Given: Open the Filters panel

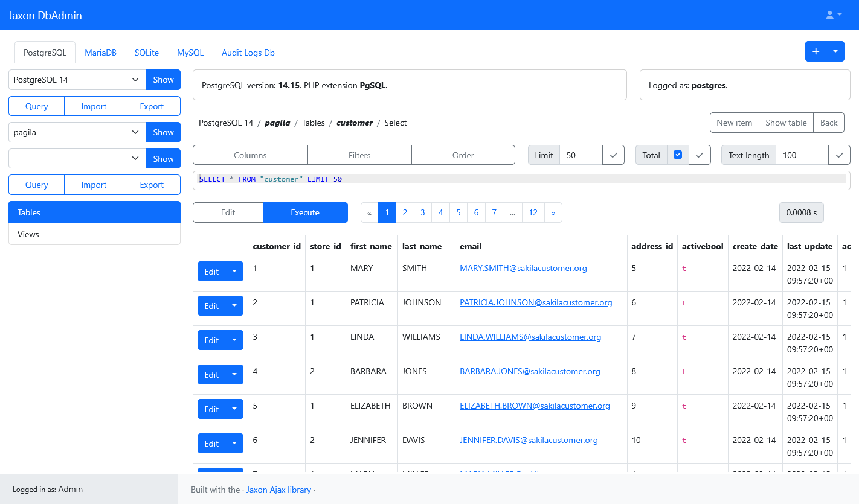Looking at the screenshot, I should point(359,155).
